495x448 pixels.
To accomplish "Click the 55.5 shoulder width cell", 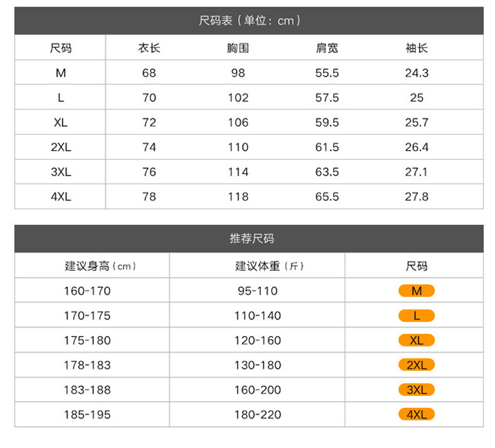I will pyautogui.click(x=327, y=73).
